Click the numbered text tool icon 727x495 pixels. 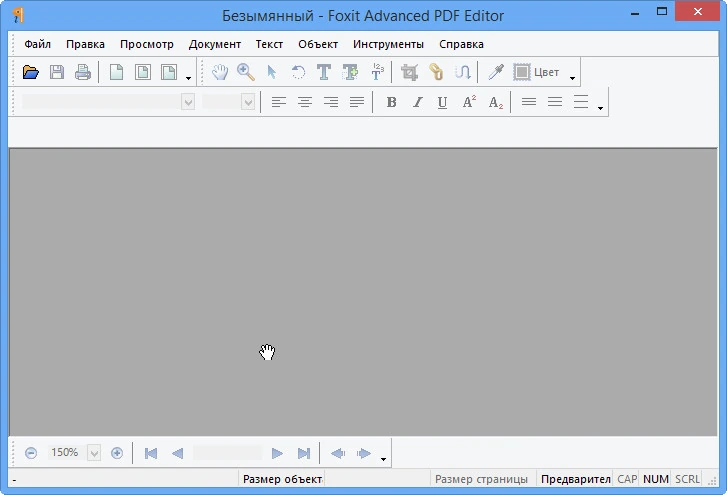377,72
